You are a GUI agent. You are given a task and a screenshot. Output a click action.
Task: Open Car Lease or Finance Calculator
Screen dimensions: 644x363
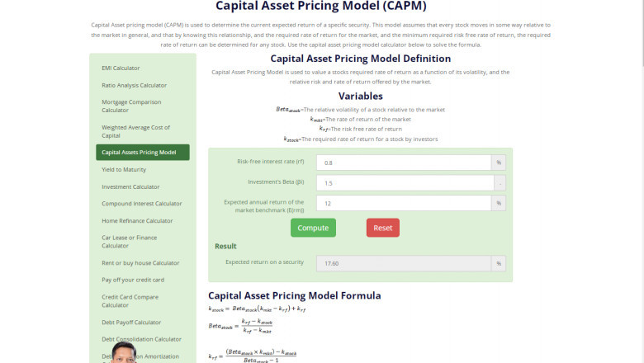pos(129,241)
